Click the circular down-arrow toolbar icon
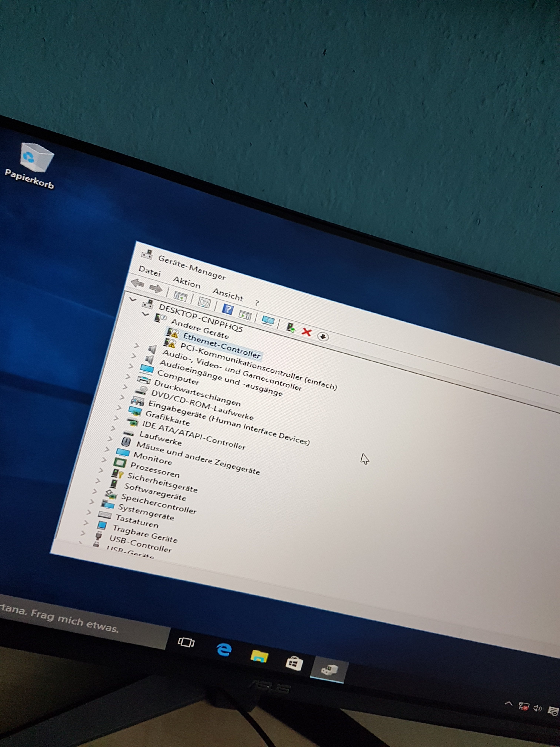 pos(323,336)
